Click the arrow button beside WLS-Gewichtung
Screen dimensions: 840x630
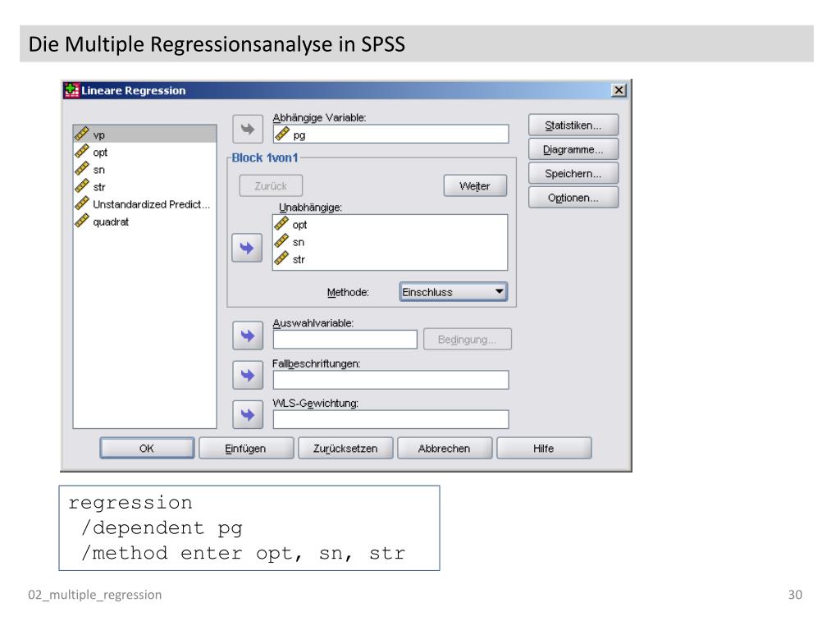point(248,414)
